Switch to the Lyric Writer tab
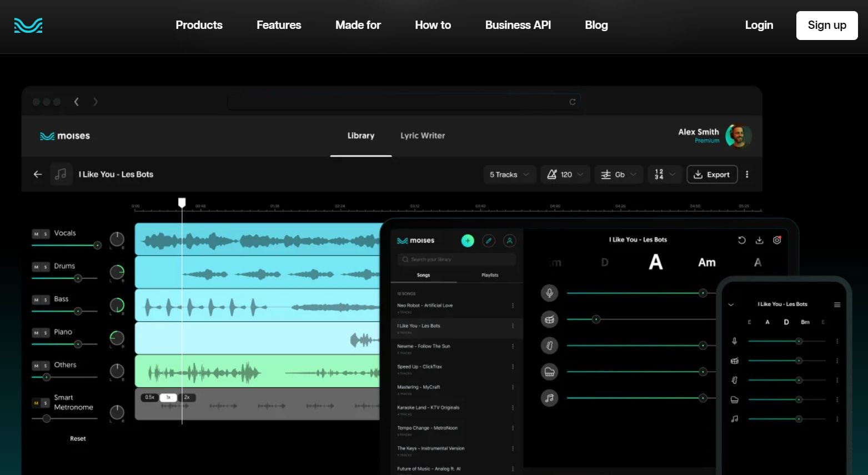The height and width of the screenshot is (475, 868). click(x=423, y=136)
